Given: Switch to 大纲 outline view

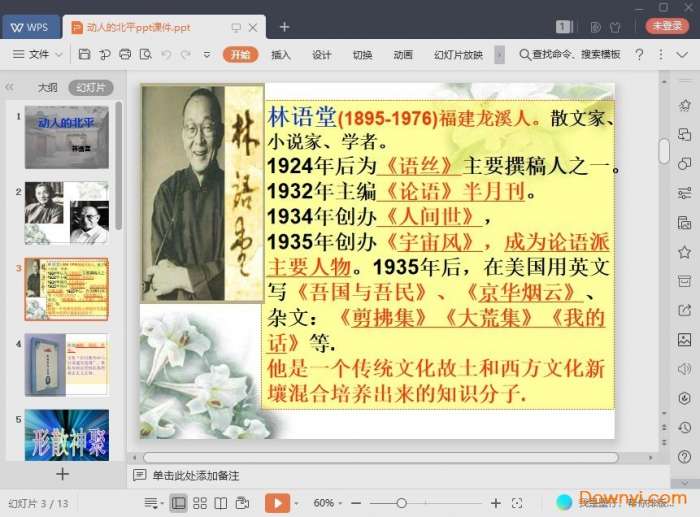Looking at the screenshot, I should tap(47, 88).
